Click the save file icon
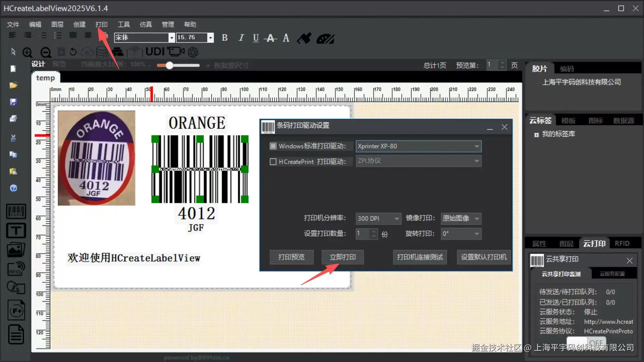The width and height of the screenshot is (644, 362). click(x=13, y=102)
